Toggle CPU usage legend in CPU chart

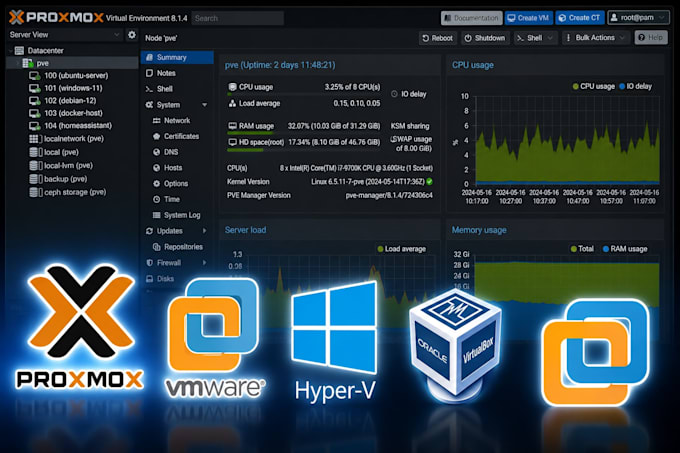594,86
